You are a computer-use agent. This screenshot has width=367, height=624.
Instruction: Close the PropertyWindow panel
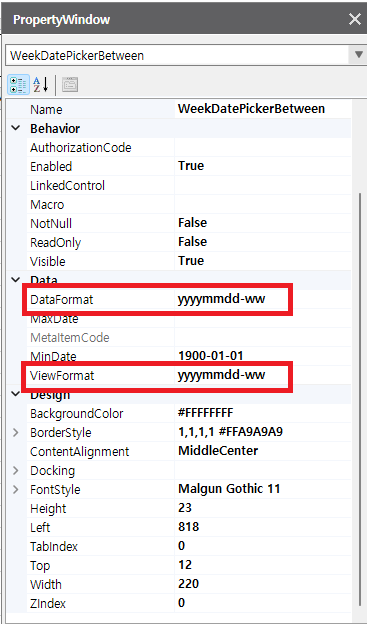(x=354, y=20)
